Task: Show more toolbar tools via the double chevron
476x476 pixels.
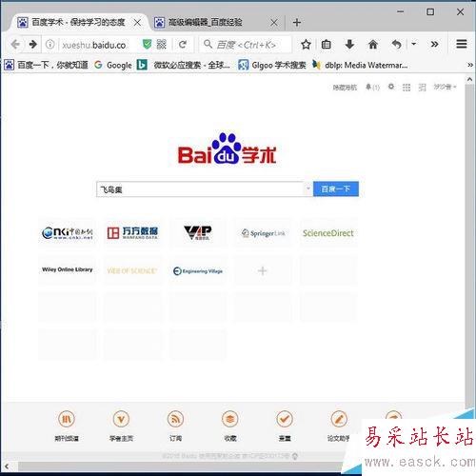Action: click(x=434, y=44)
